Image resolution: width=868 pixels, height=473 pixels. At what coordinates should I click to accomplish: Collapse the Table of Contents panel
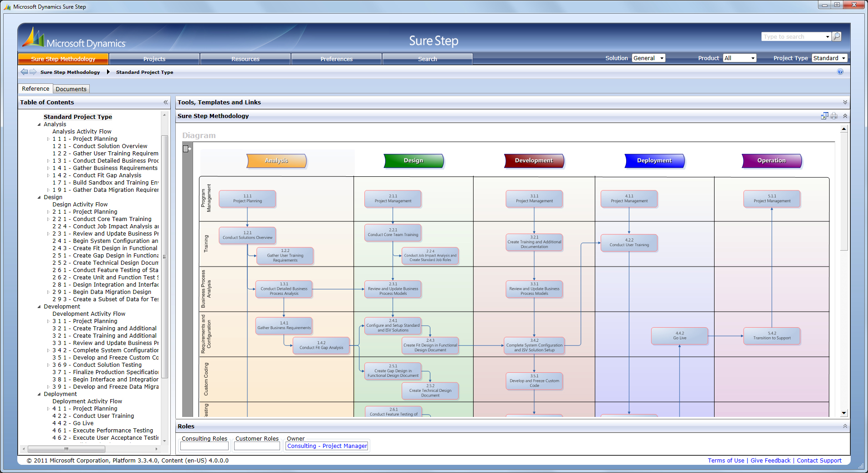[166, 102]
